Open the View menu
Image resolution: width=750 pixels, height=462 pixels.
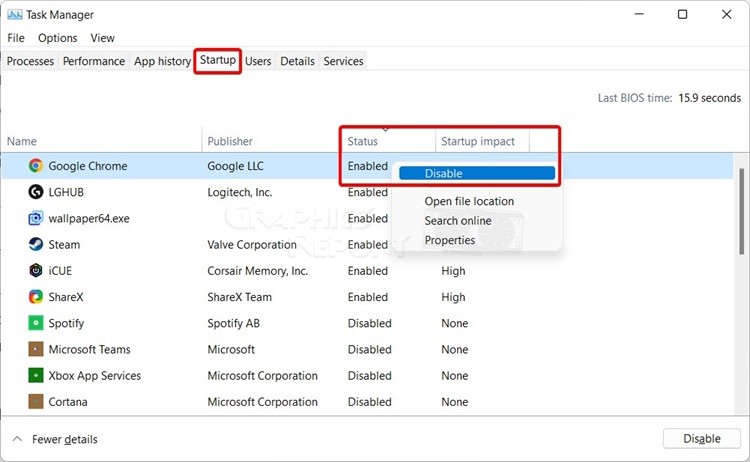pyautogui.click(x=102, y=38)
